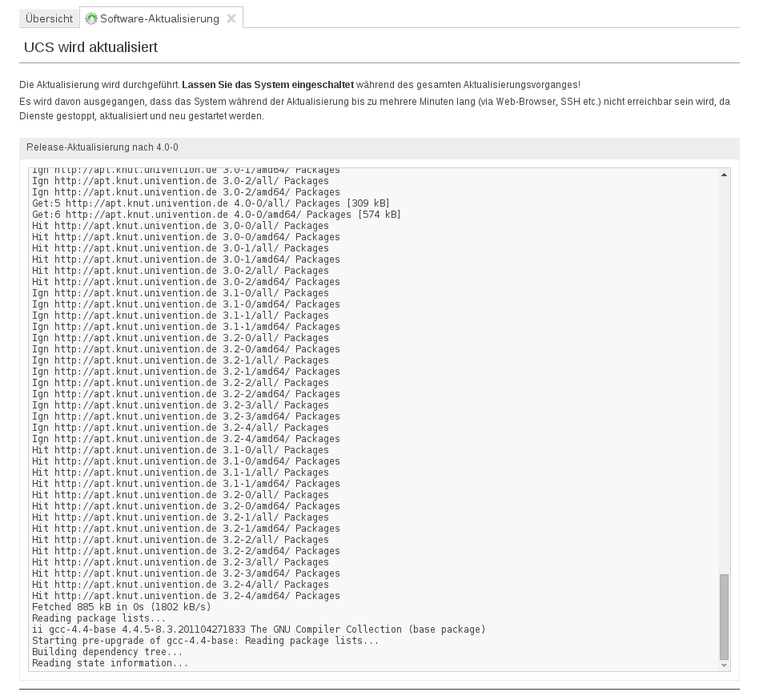This screenshot has height=700, width=759.
Task: Click the Building dependency tree line
Action: point(107,652)
